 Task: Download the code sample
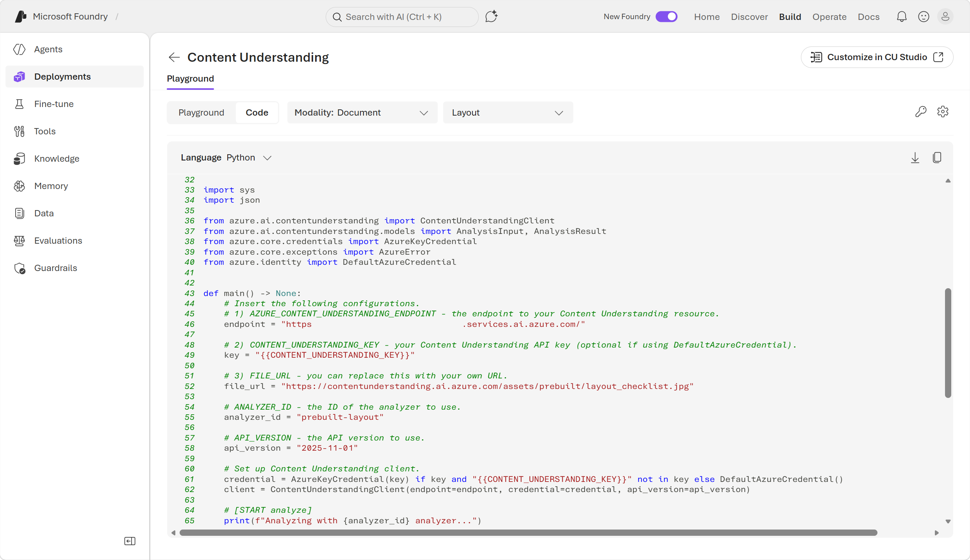point(915,158)
